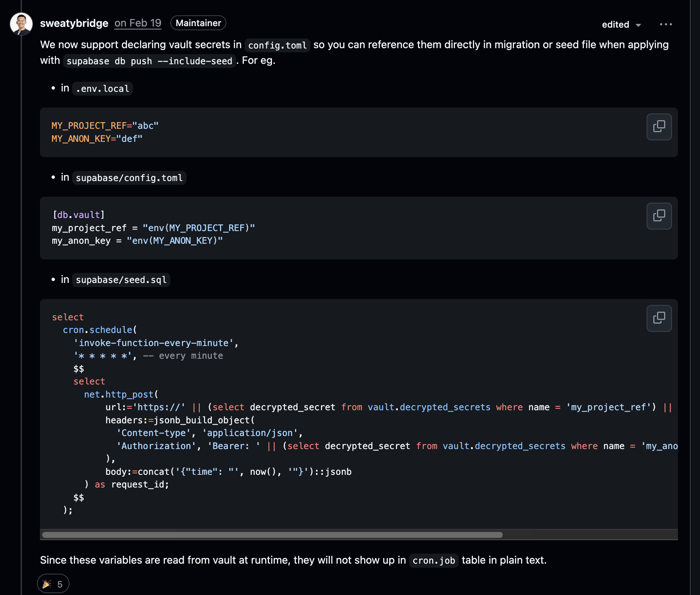Click the my_project_ref = "env(MY_PROJECT_REF)" line
The image size is (700, 595).
[153, 228]
